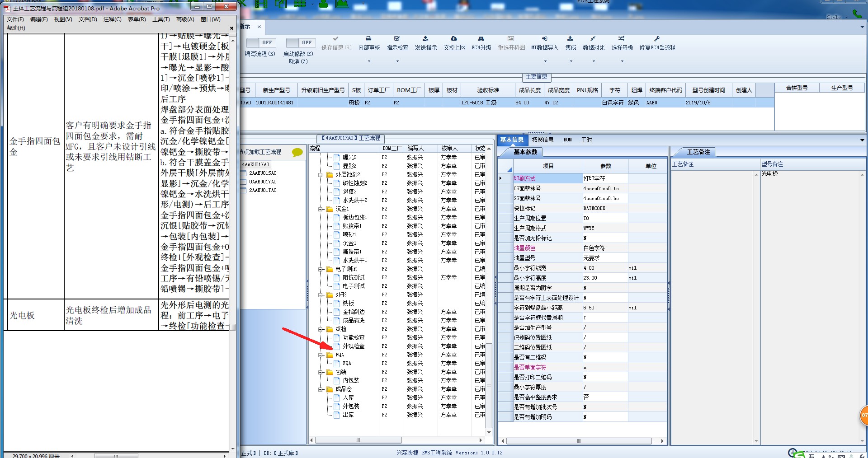Click the parameter grid horizontal scrollbar
The image size is (868, 458).
coord(579,441)
